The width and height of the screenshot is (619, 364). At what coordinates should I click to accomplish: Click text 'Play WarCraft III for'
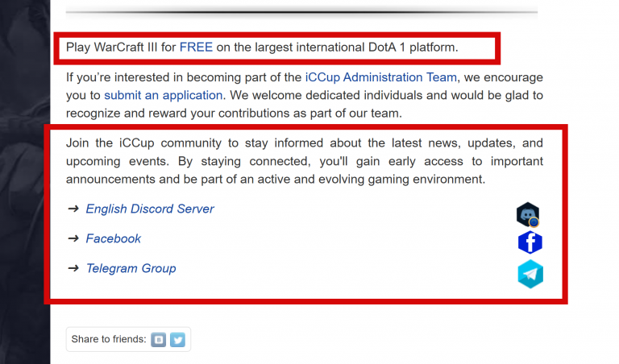[x=121, y=48]
